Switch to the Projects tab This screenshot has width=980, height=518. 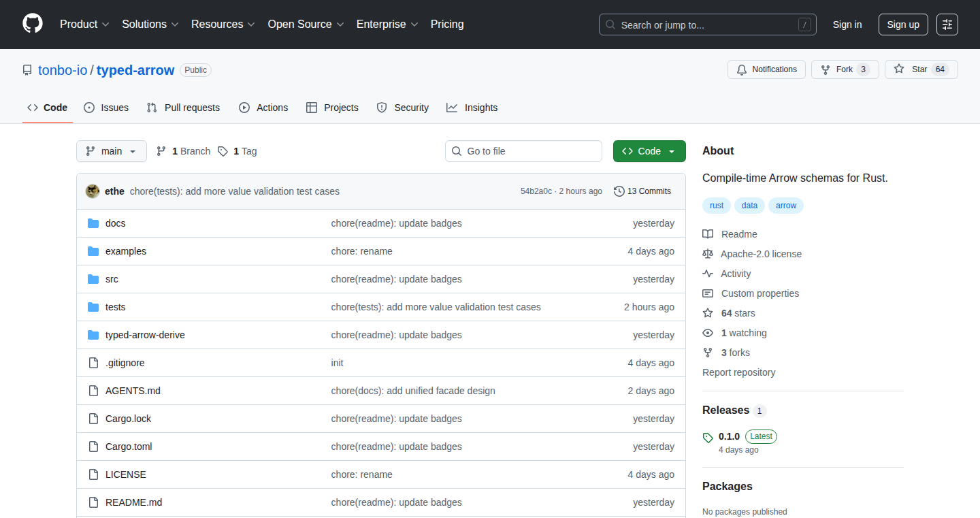point(332,108)
